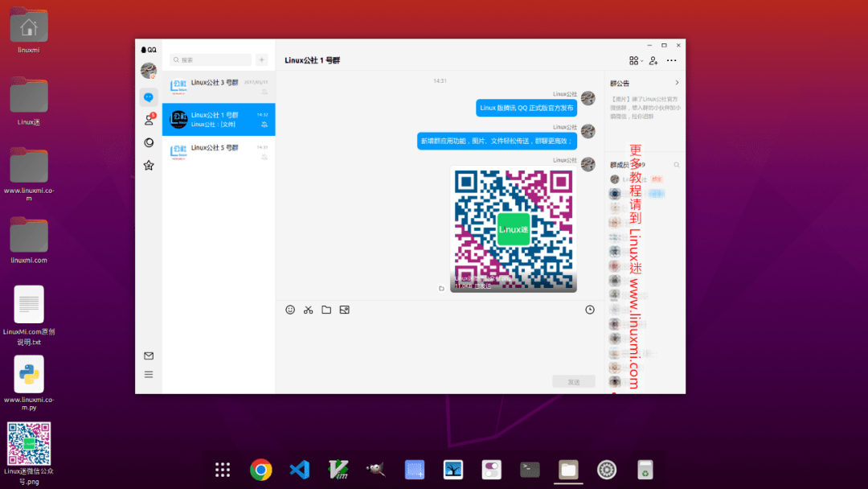Launch Google Chrome from the dock

coord(260,470)
